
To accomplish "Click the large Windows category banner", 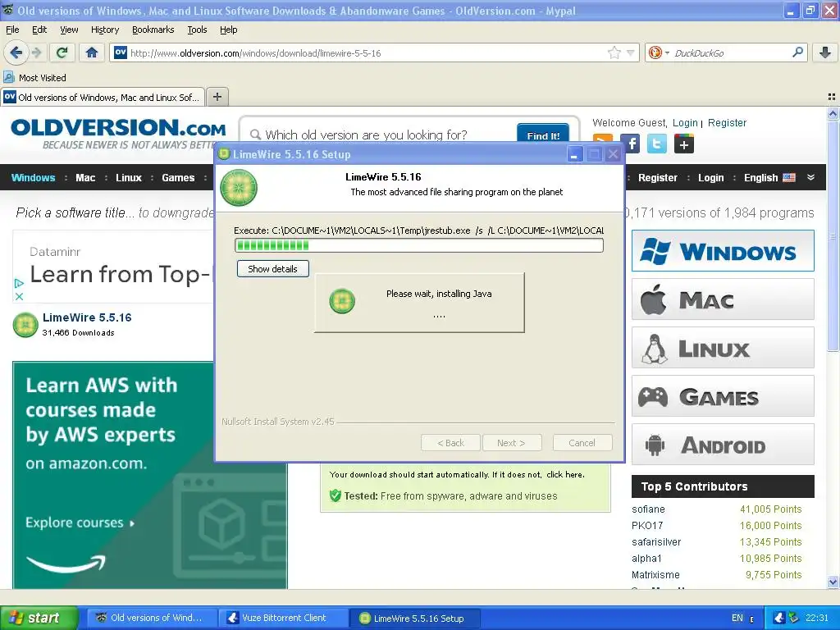I will [x=723, y=251].
